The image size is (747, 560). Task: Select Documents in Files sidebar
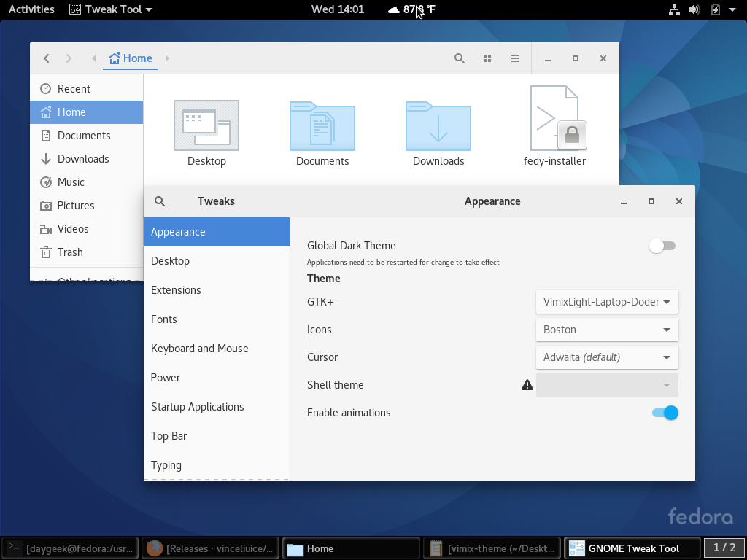[x=86, y=135]
